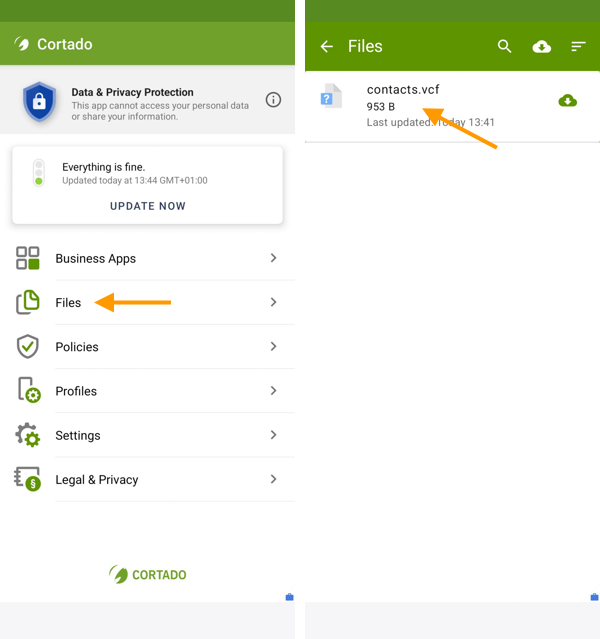Click the Files title in the right header

tap(365, 46)
